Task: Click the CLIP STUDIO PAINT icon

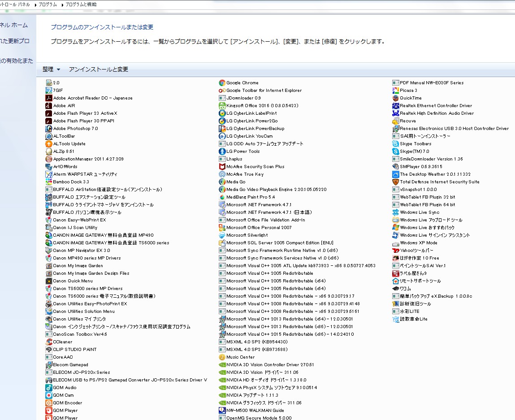Action: pyautogui.click(x=48, y=349)
